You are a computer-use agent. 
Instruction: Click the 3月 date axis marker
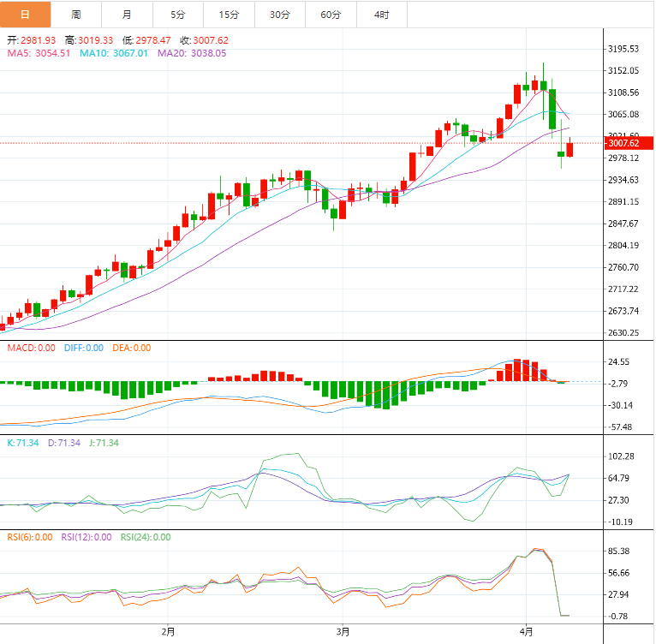[x=343, y=633]
